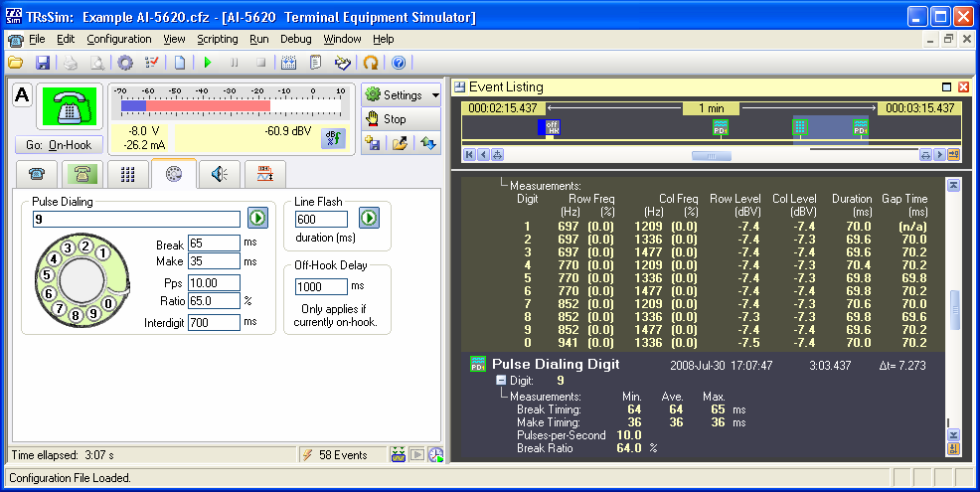This screenshot has height=492, width=980.
Task: Click the green go button for Line Flash
Action: click(x=369, y=219)
